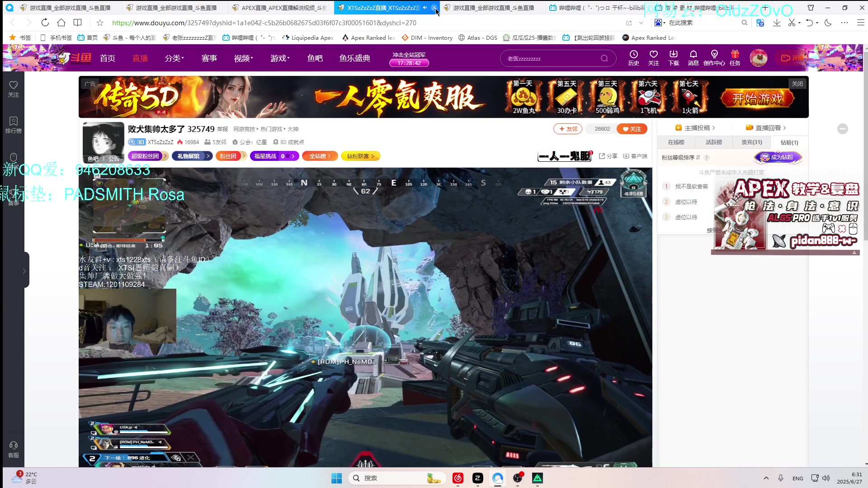This screenshot has width=868, height=488.
Task: Click 分享 share icon under stream title
Action: pyautogui.click(x=608, y=156)
